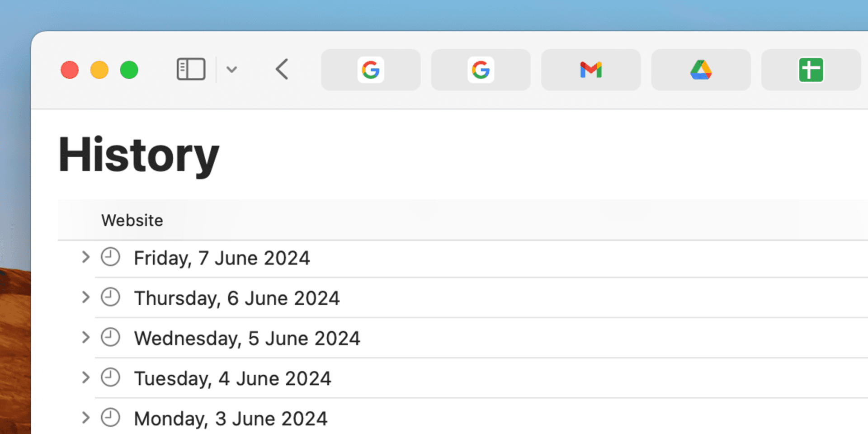Zoom the window with the green button
Screen dimensions: 868x434
129,70
